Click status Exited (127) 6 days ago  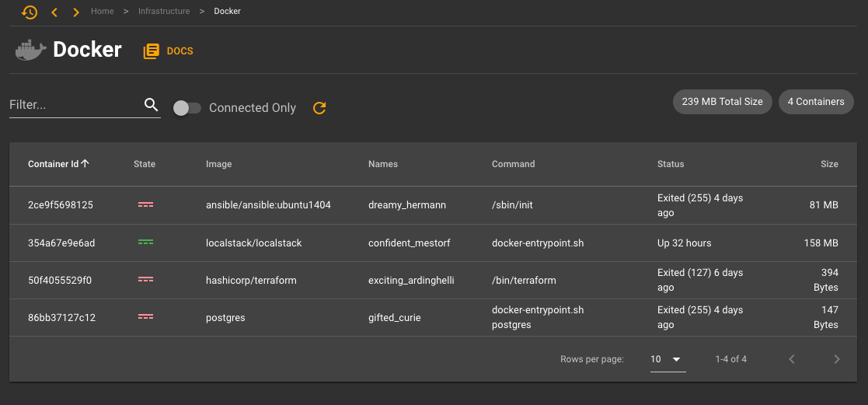coord(700,281)
